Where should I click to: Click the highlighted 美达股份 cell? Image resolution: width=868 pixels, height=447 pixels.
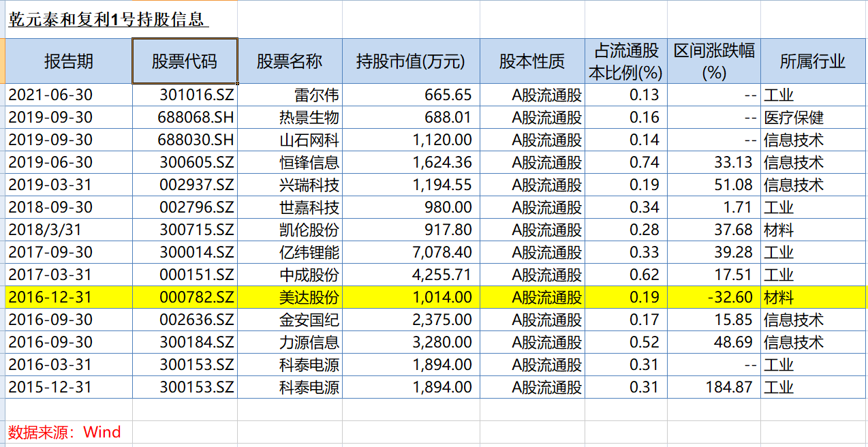309,298
